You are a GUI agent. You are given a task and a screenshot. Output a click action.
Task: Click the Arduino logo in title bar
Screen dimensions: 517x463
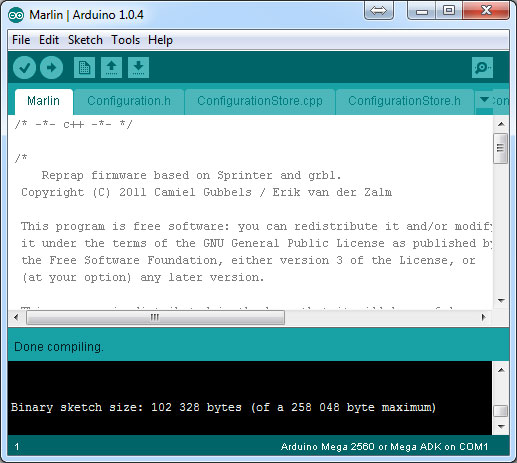pos(16,15)
